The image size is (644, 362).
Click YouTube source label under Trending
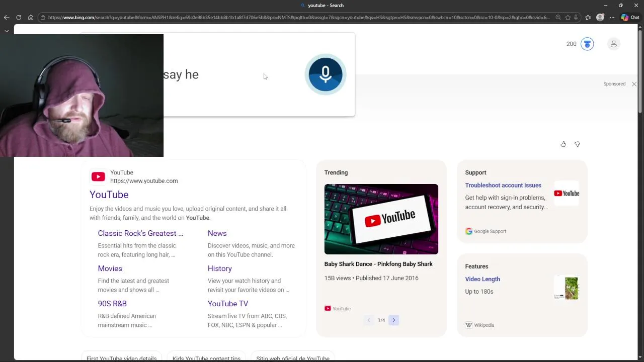(338, 309)
